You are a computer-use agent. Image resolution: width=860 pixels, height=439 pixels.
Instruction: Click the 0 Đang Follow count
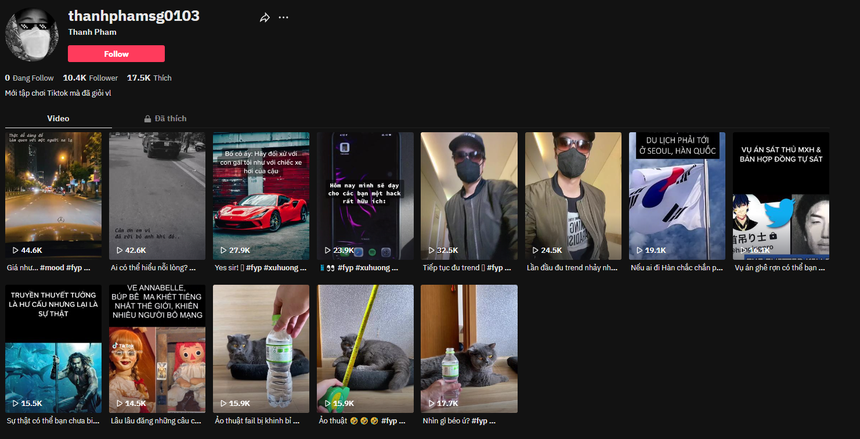[x=29, y=77]
